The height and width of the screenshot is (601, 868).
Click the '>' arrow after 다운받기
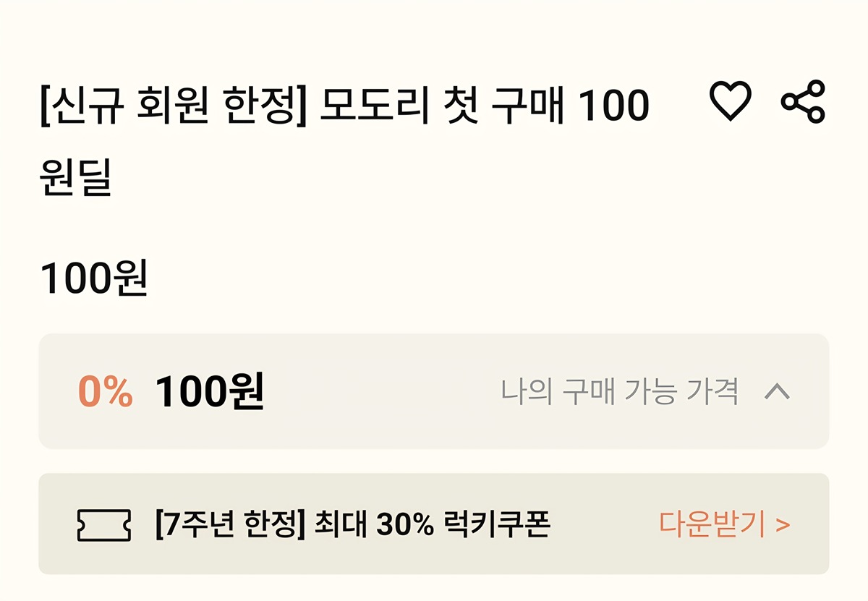783,525
